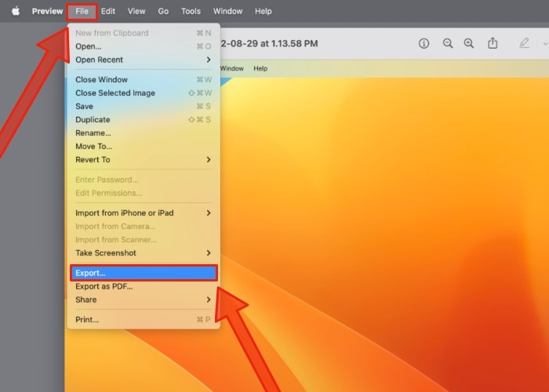Choose Duplicate from the File menu
The width and height of the screenshot is (549, 392).
(144, 120)
